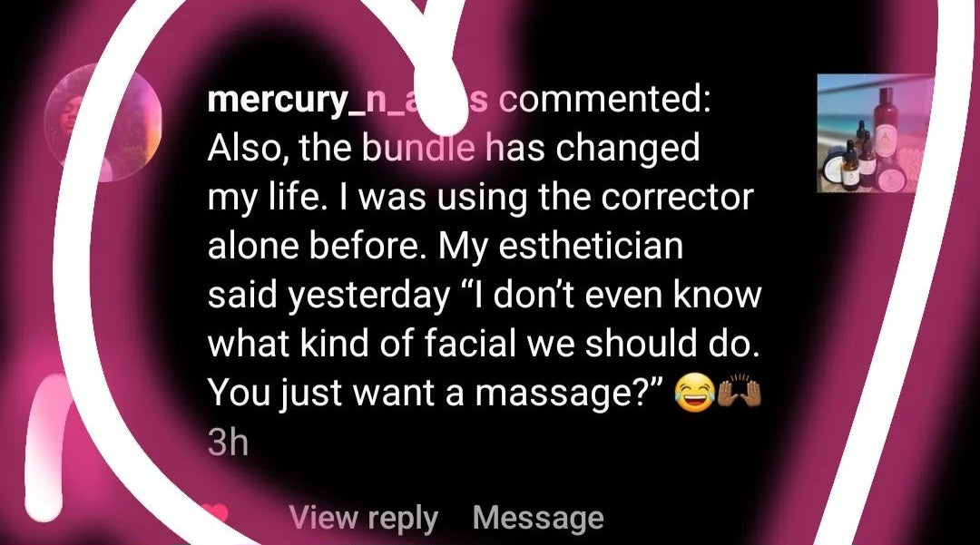Click the Message button

[538, 518]
